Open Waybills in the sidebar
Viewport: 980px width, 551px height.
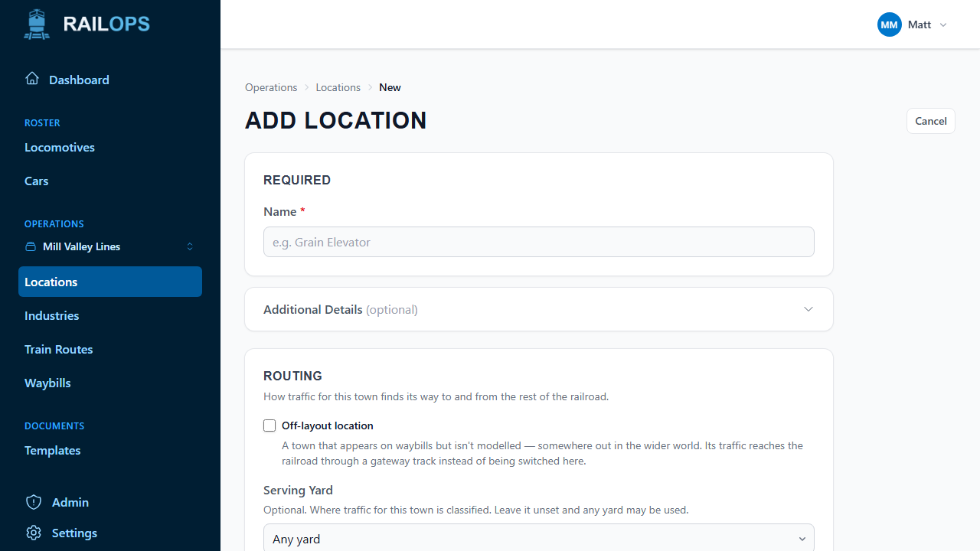pyautogui.click(x=110, y=383)
